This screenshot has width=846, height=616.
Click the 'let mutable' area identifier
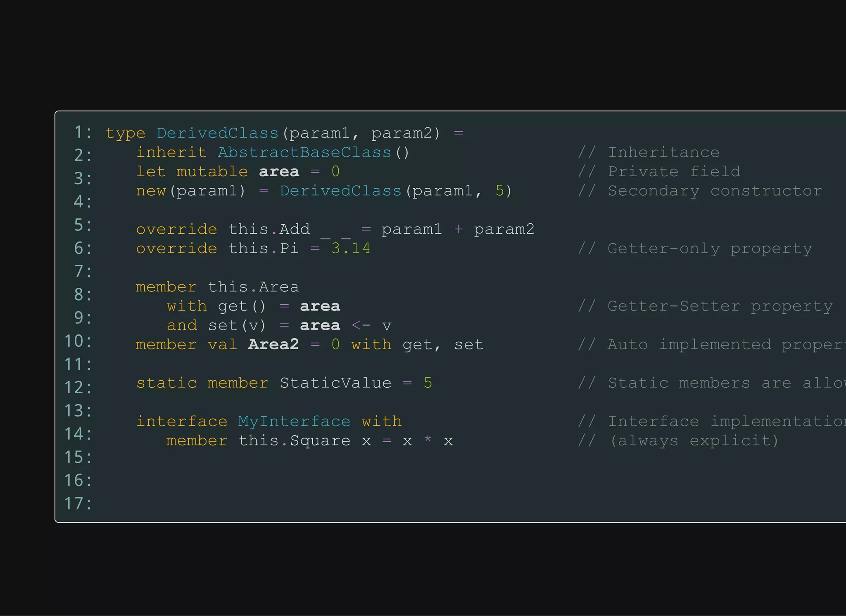pos(279,172)
